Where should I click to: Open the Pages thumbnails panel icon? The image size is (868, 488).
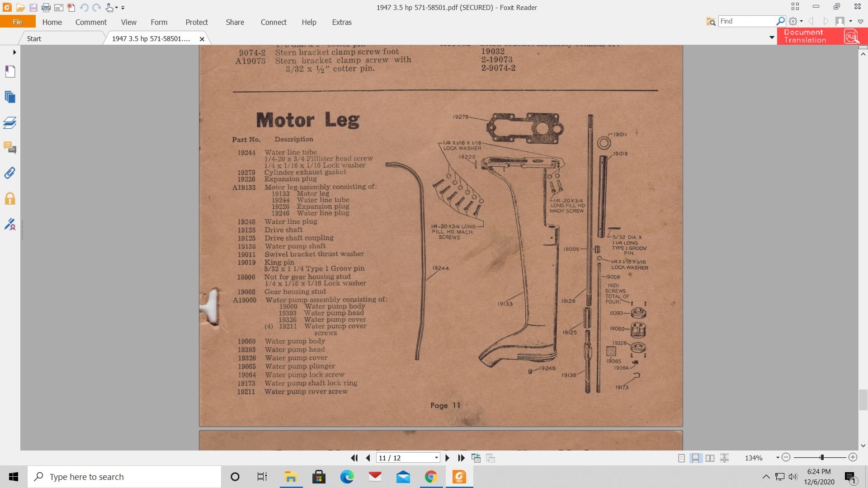tap(10, 97)
